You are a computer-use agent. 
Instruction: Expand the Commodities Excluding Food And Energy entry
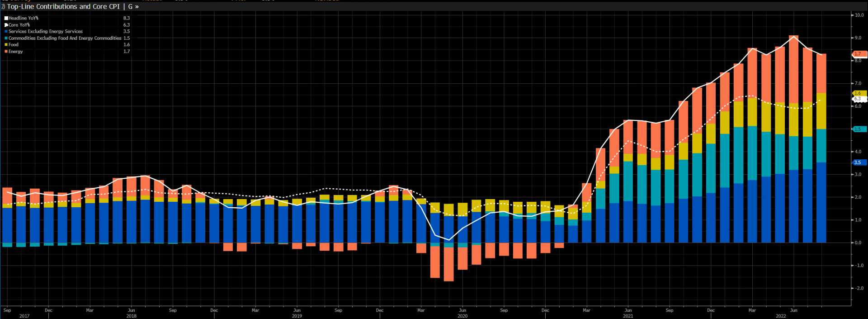(x=65, y=38)
